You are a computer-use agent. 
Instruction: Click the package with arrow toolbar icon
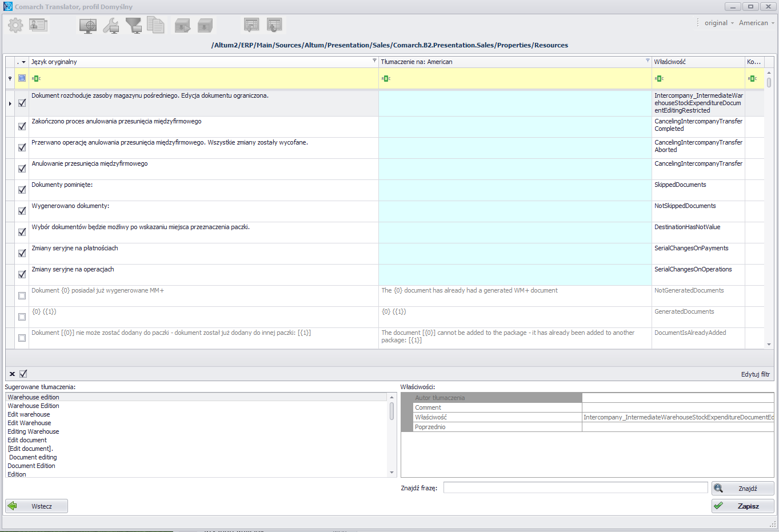click(182, 26)
